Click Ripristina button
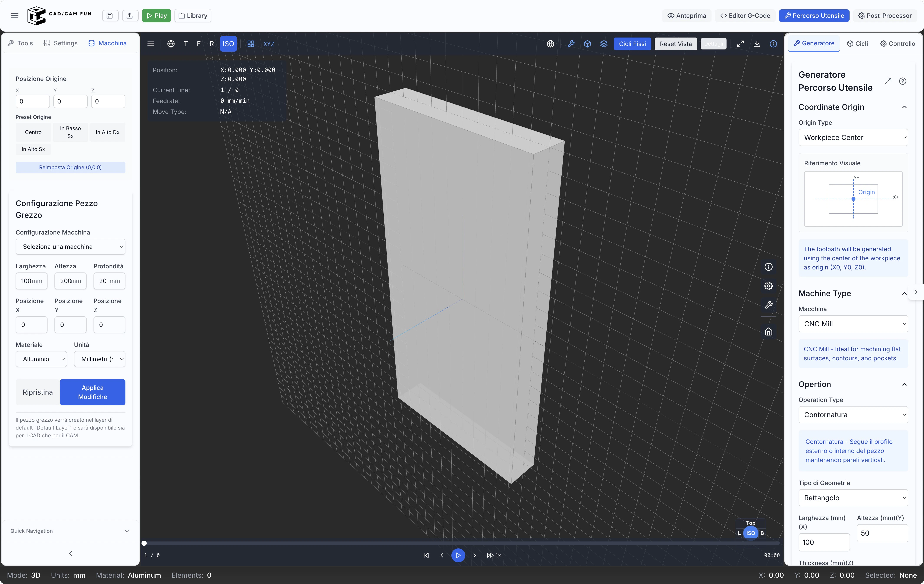The width and height of the screenshot is (924, 584). tap(38, 392)
